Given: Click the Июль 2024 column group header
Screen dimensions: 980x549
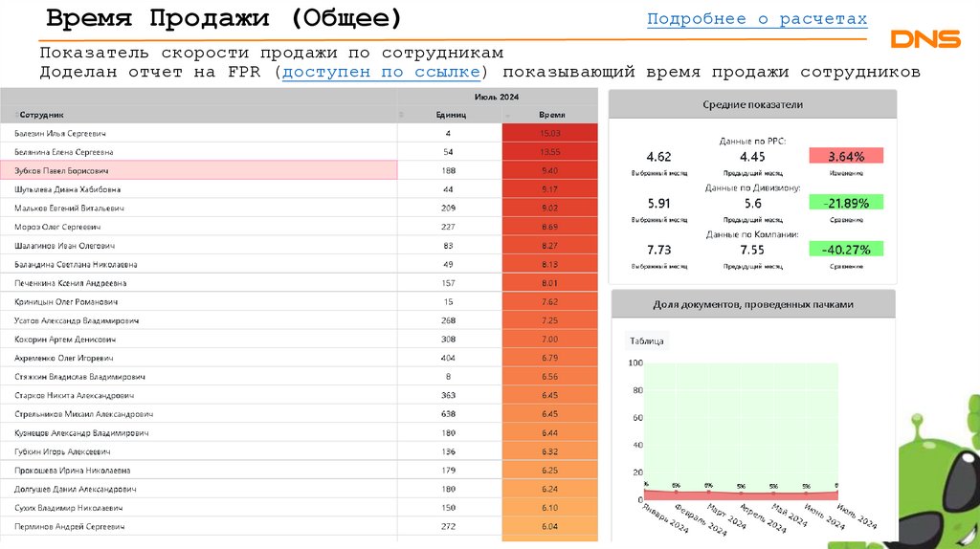Looking at the screenshot, I should coord(496,98).
